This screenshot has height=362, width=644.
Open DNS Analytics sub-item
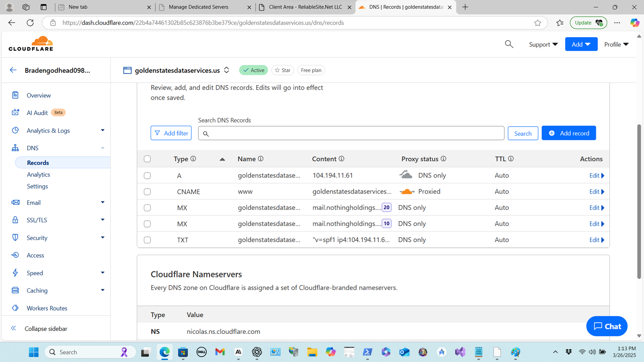tap(38, 174)
